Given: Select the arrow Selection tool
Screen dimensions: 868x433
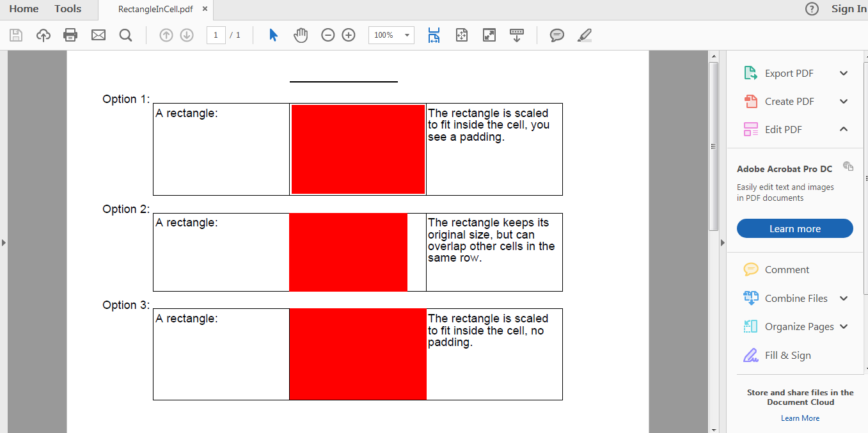Looking at the screenshot, I should click(x=272, y=35).
